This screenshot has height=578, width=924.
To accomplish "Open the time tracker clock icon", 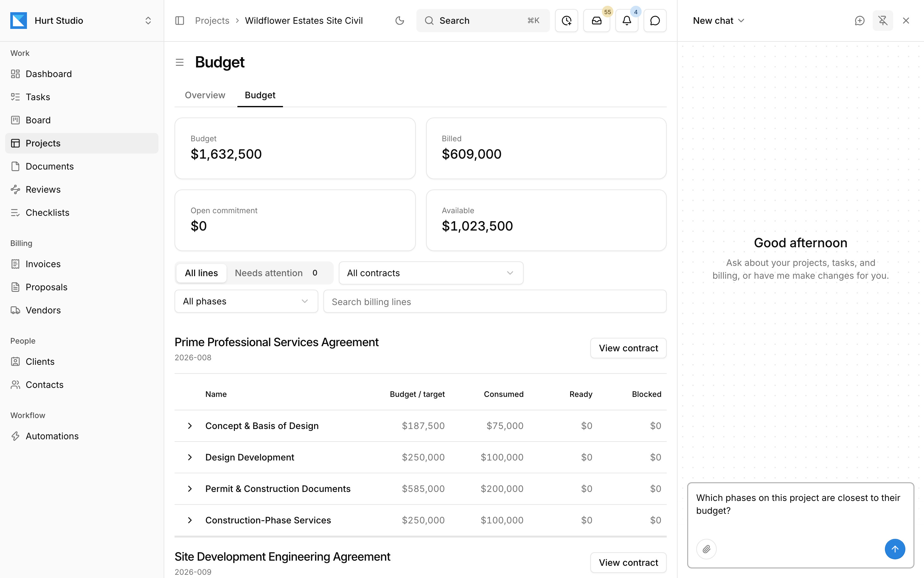I will click(x=567, y=21).
